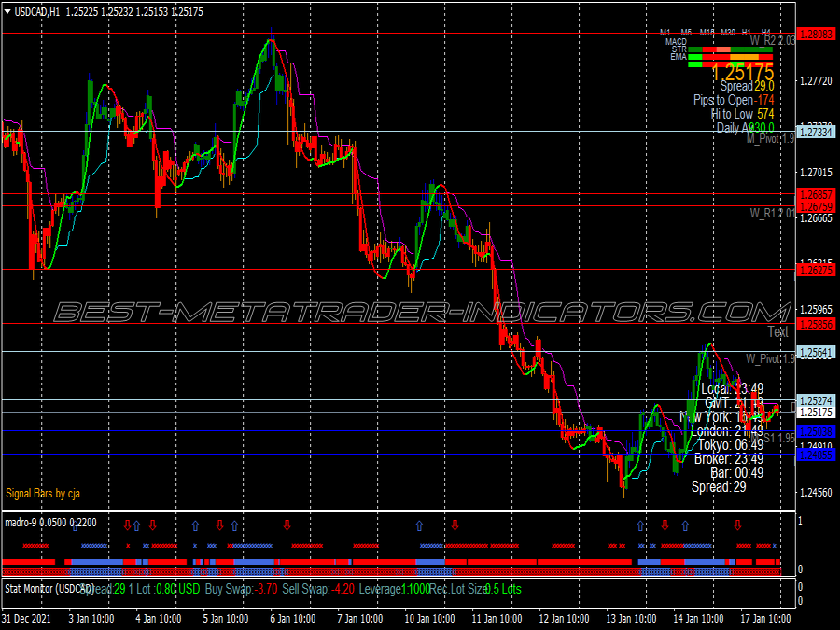Click the red down arrow near 17 Jan in madro-9
The image size is (840, 630).
(737, 525)
